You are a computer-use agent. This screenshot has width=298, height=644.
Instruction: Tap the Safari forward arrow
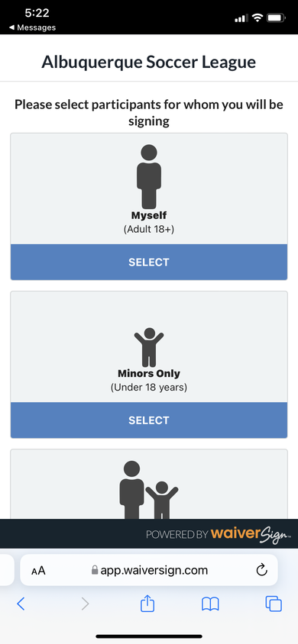[85, 604]
